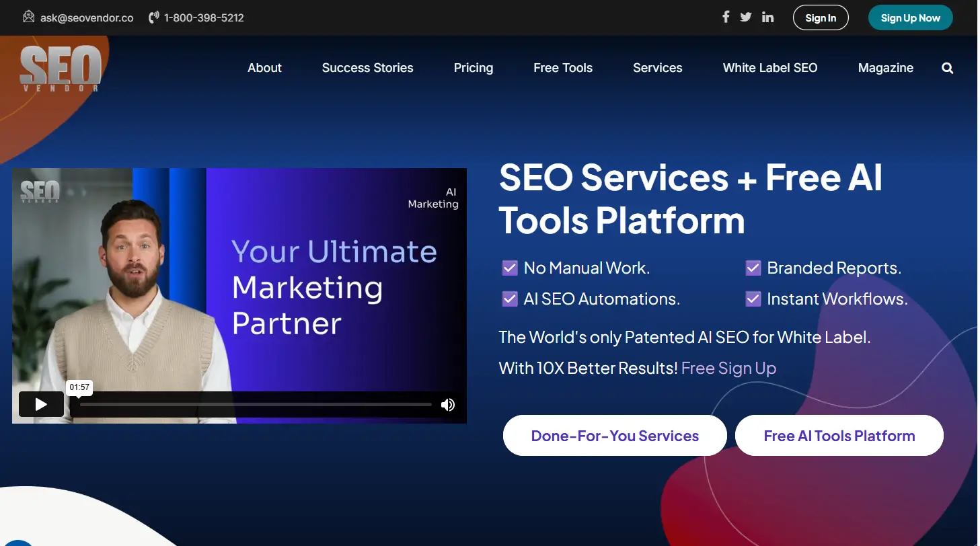Click the '01:57' video time tooltip
The image size is (980, 546).
(x=79, y=387)
